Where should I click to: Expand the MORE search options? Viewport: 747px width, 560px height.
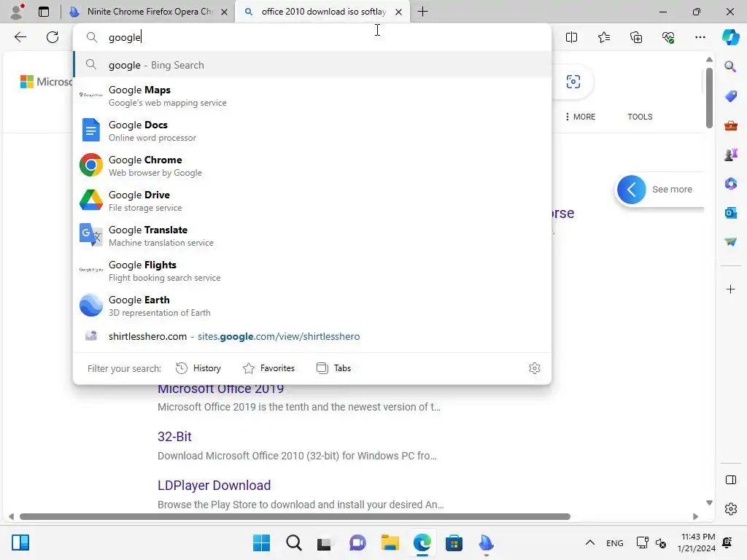580,117
